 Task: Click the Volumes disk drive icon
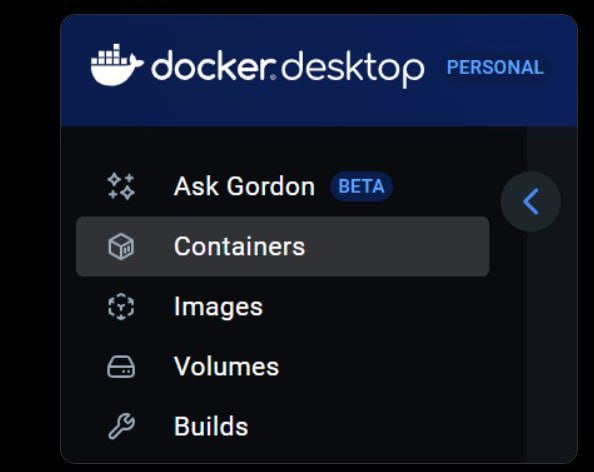(x=121, y=367)
